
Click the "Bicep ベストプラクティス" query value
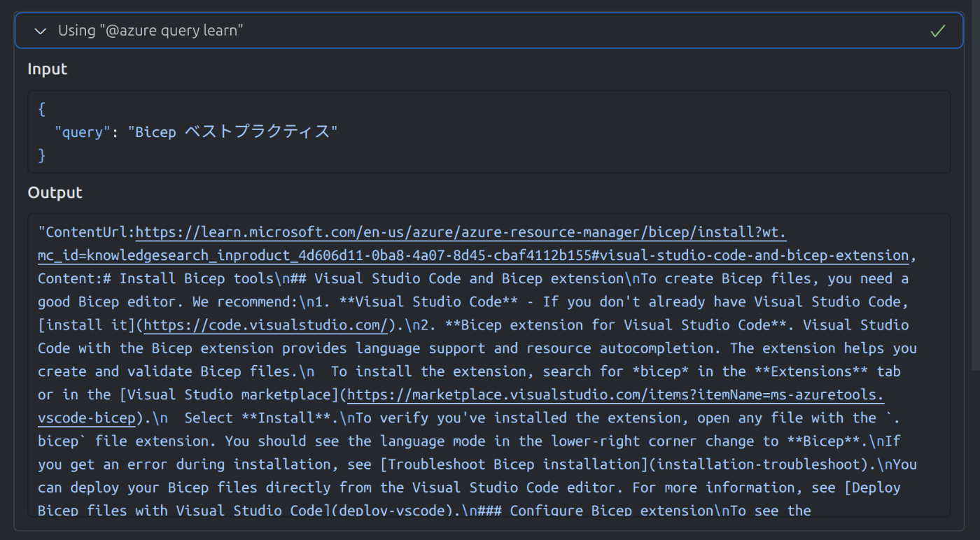coord(232,132)
